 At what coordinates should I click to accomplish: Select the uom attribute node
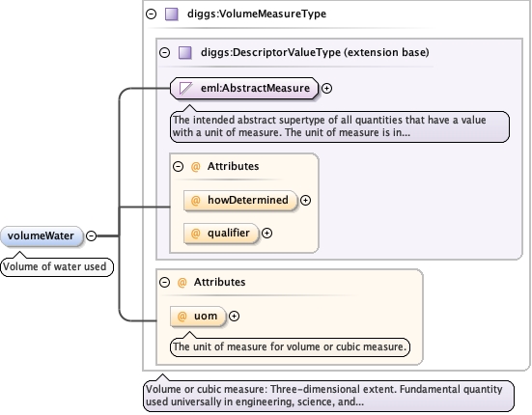tap(198, 316)
